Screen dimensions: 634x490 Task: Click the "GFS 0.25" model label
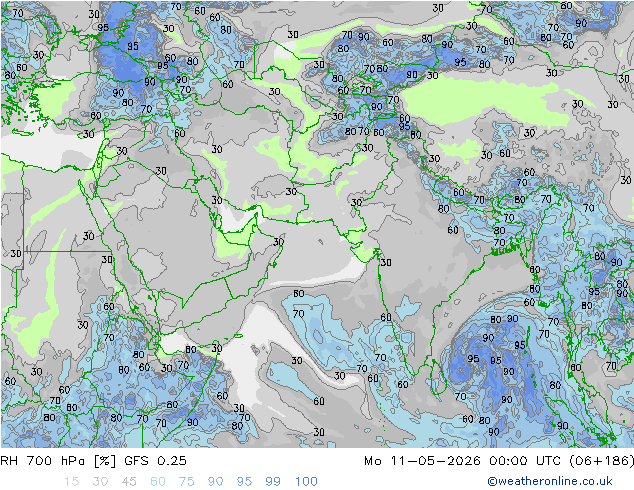point(155,461)
